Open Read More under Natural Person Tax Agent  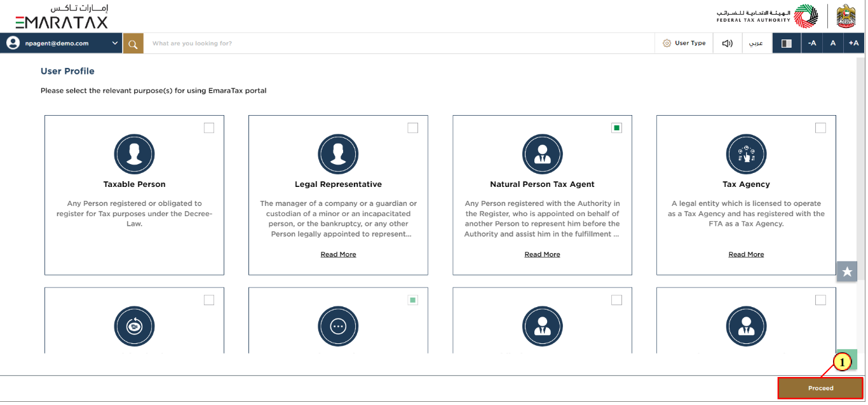542,254
